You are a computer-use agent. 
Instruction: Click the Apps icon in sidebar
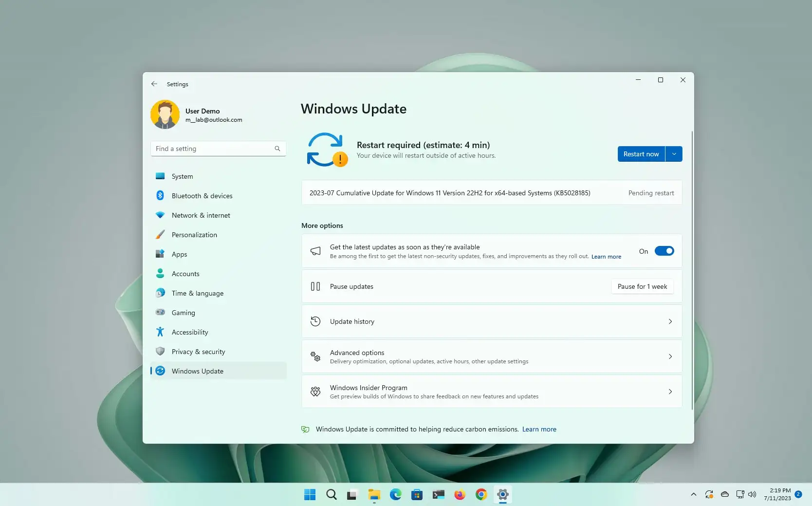[x=160, y=254]
